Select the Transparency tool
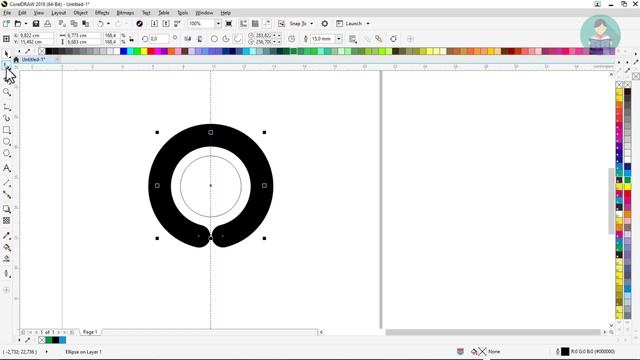The width and height of the screenshot is (640, 360). pos(7,221)
